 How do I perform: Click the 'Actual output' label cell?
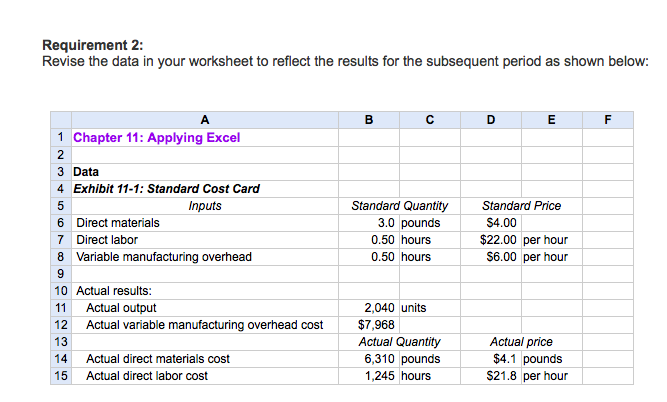(205, 308)
